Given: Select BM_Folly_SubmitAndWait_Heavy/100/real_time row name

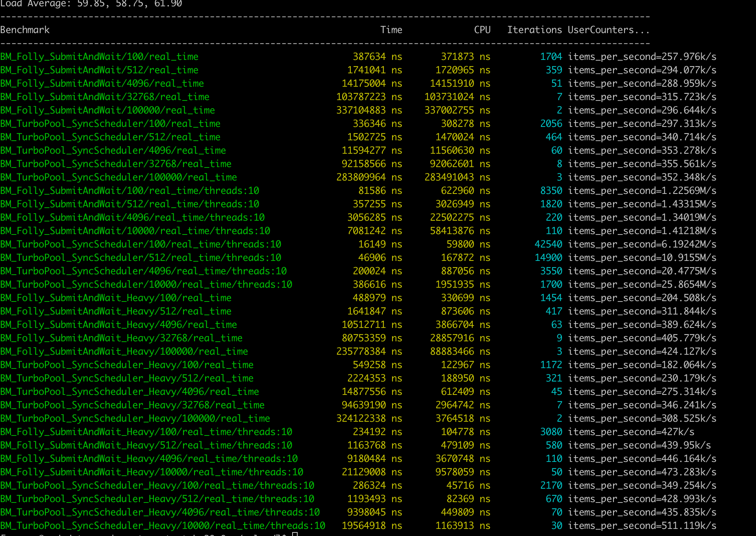Looking at the screenshot, I should click(116, 298).
